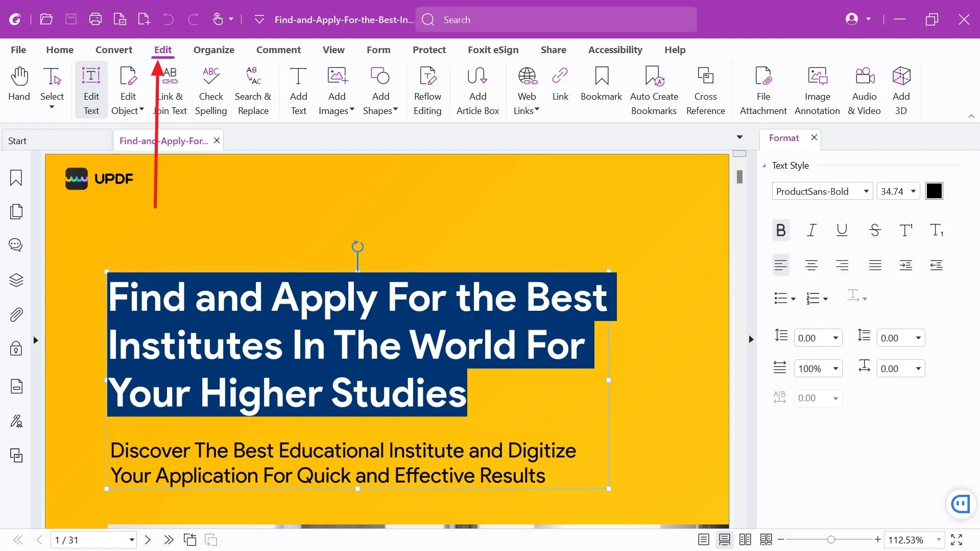Toggle Bold text formatting

coord(780,231)
